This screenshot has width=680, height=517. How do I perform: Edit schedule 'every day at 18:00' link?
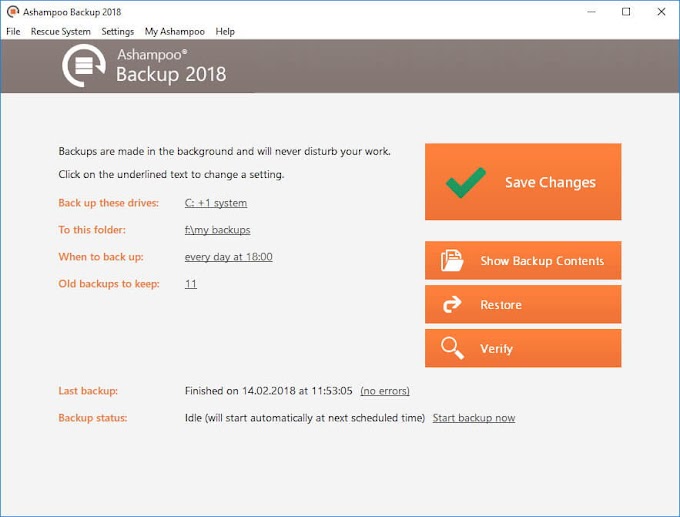coord(229,257)
